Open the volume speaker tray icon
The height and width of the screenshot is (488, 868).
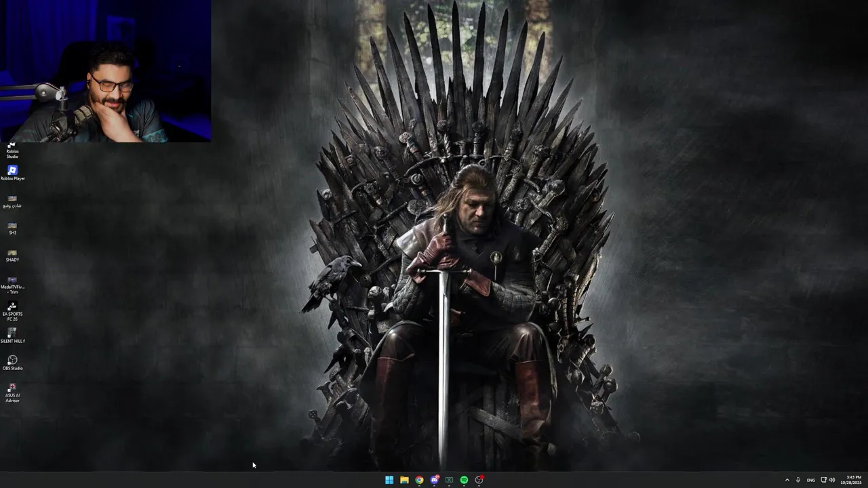[832, 480]
